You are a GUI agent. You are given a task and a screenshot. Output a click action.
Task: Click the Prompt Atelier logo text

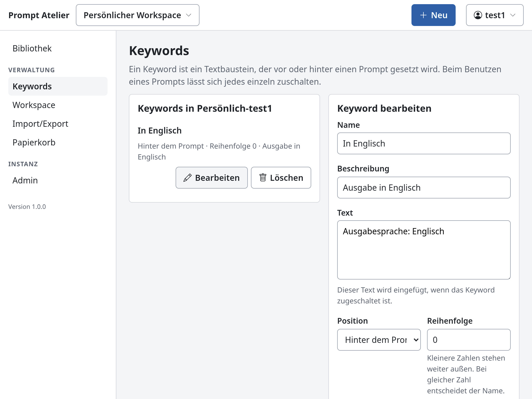coord(39,15)
